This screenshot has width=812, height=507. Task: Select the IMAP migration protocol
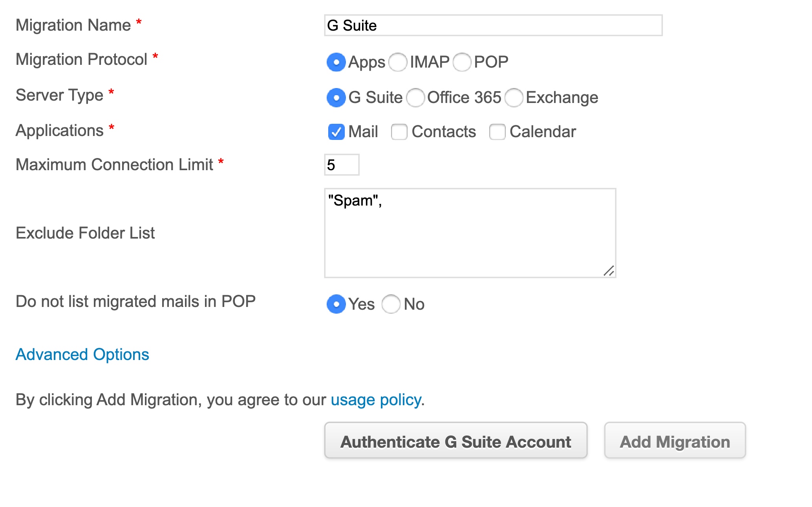point(398,62)
